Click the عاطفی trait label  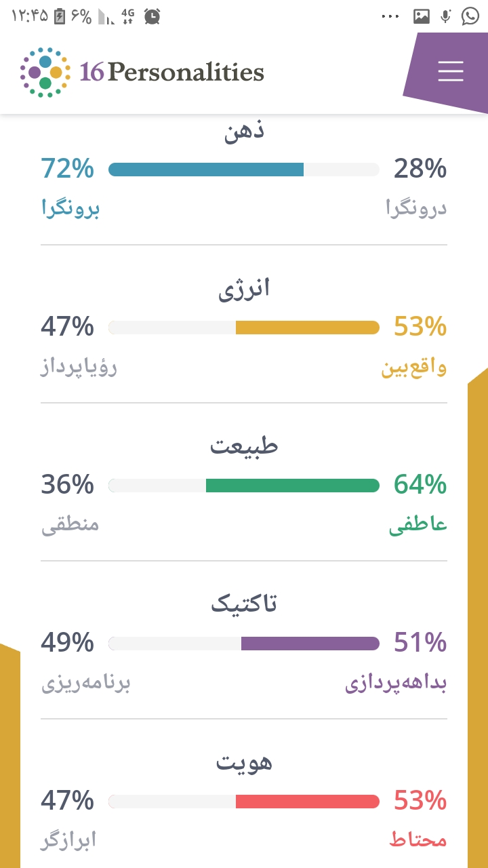point(418,526)
